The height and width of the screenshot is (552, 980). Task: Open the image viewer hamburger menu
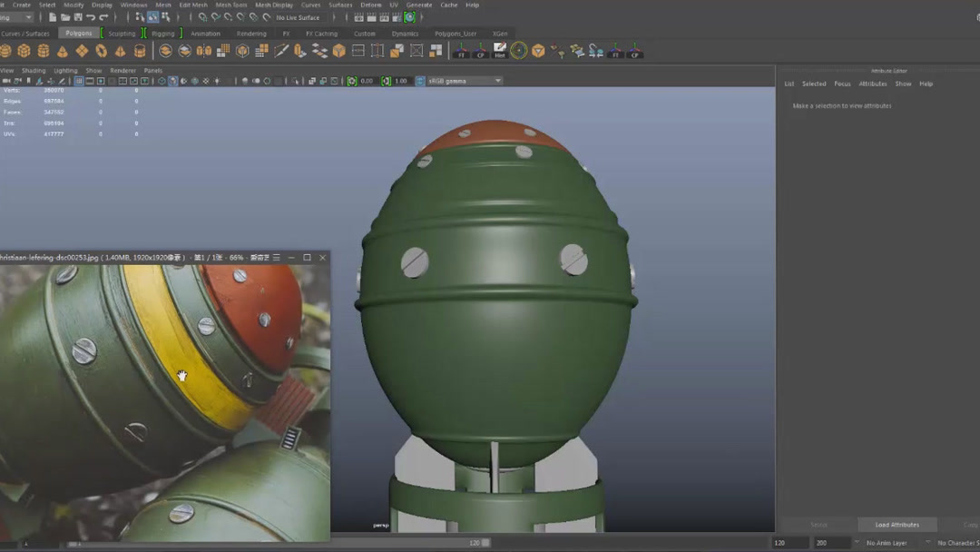(277, 258)
